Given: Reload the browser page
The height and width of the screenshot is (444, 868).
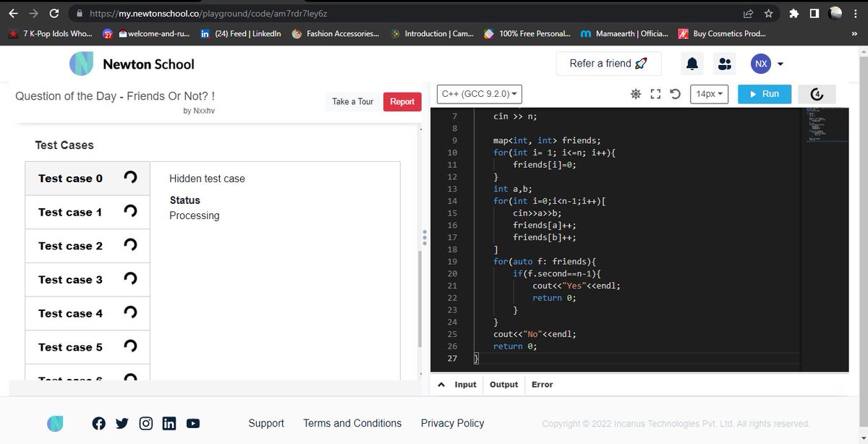Looking at the screenshot, I should coord(54,14).
